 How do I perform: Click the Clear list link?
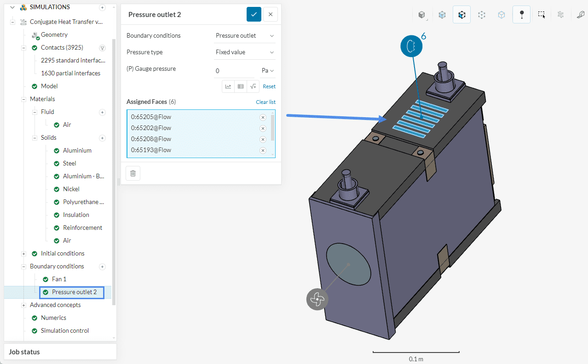pyautogui.click(x=265, y=102)
